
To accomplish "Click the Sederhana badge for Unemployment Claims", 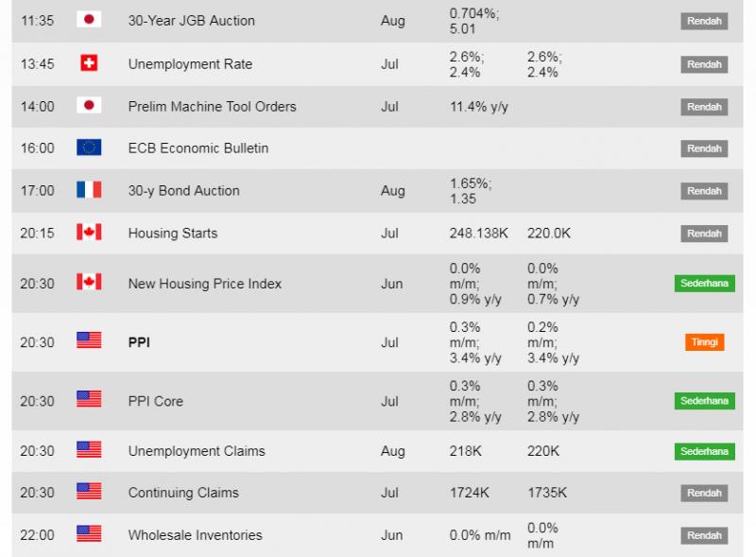I will pyautogui.click(x=704, y=451).
